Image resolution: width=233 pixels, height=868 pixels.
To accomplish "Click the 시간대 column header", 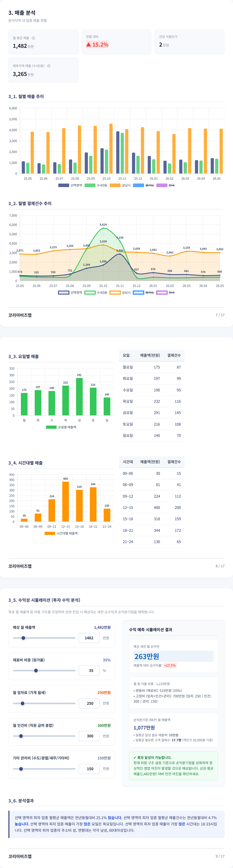I will pyautogui.click(x=128, y=462).
